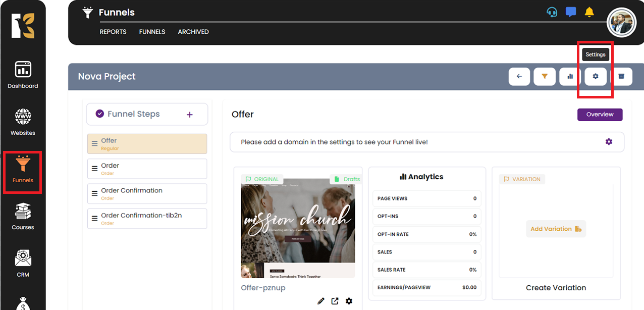644x310 pixels.
Task: Go to Websites in the sidebar
Action: click(x=23, y=122)
